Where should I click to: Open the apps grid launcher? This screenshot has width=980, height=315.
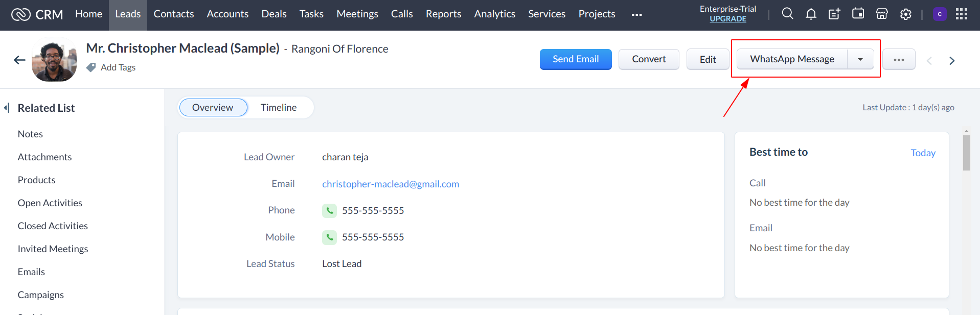click(962, 14)
